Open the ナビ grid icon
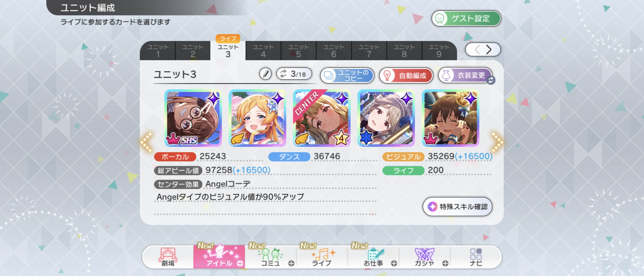This screenshot has width=644, height=276. point(475,257)
